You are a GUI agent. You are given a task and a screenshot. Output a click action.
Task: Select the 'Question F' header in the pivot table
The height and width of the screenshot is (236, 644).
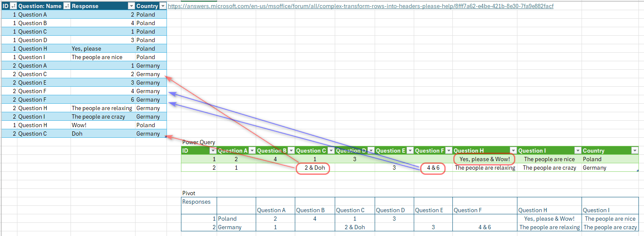tap(468, 210)
